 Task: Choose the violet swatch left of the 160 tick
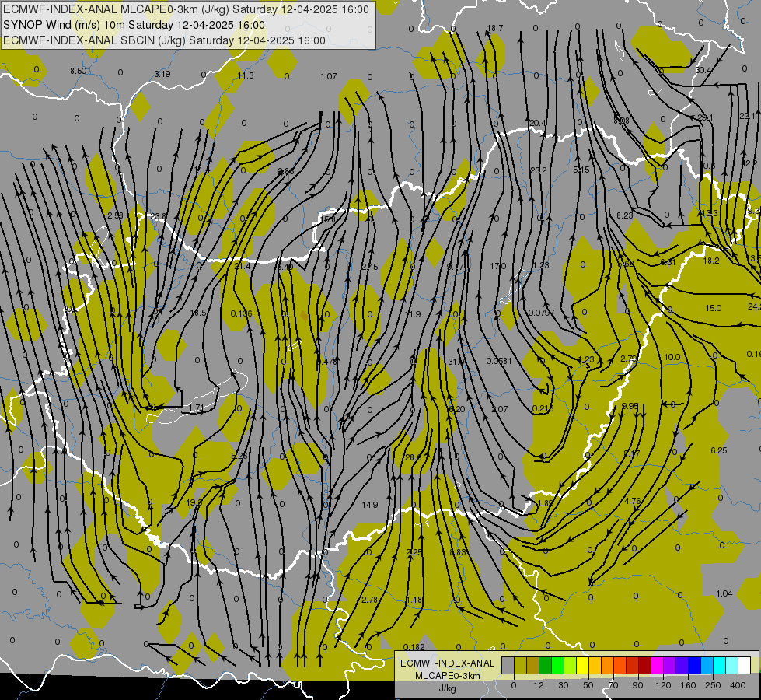[x=682, y=666]
